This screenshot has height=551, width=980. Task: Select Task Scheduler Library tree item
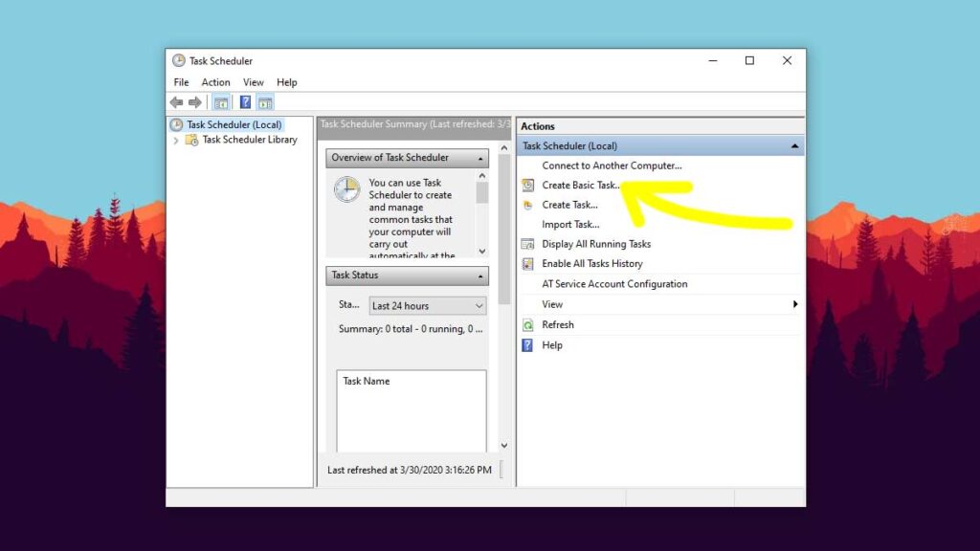point(250,140)
